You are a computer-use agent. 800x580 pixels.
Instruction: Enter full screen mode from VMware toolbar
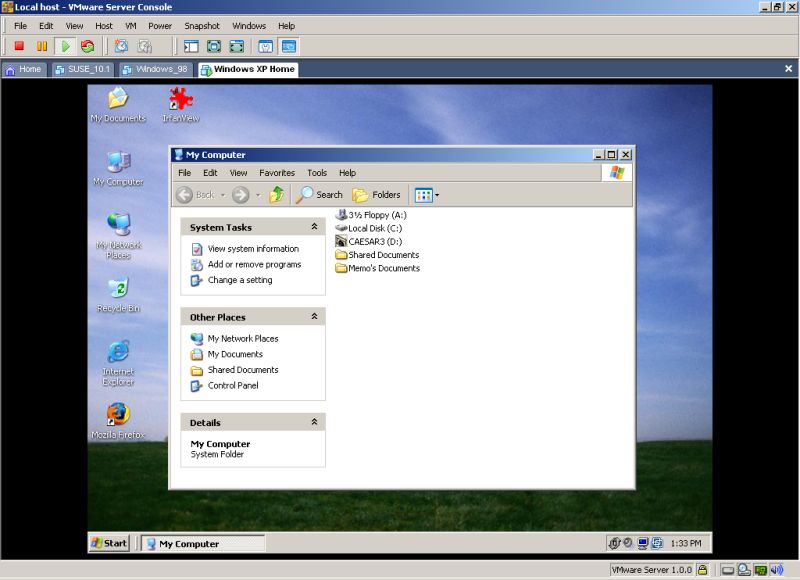point(214,46)
